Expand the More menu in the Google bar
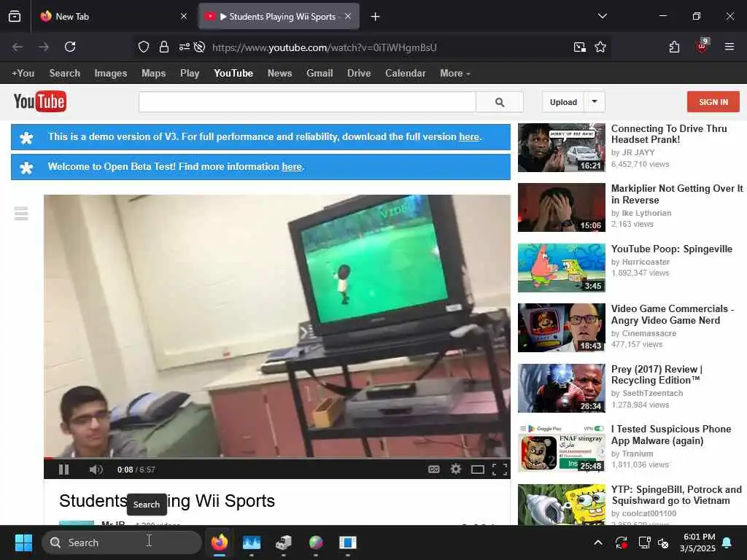 click(455, 74)
